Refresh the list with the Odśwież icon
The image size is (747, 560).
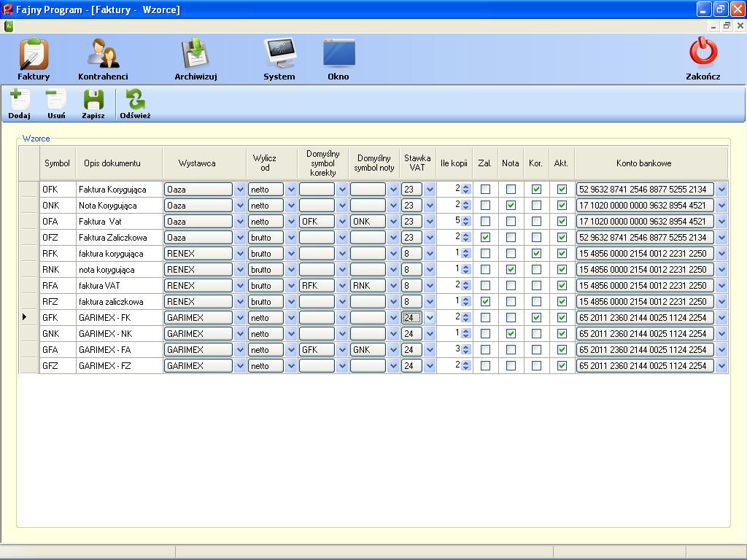[x=135, y=101]
